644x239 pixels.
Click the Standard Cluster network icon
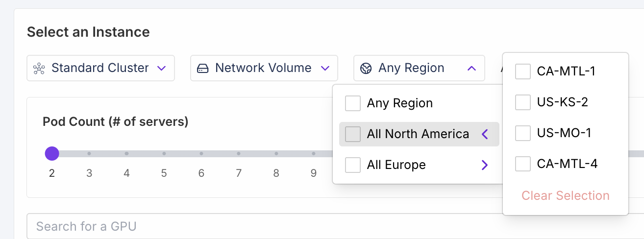39,68
